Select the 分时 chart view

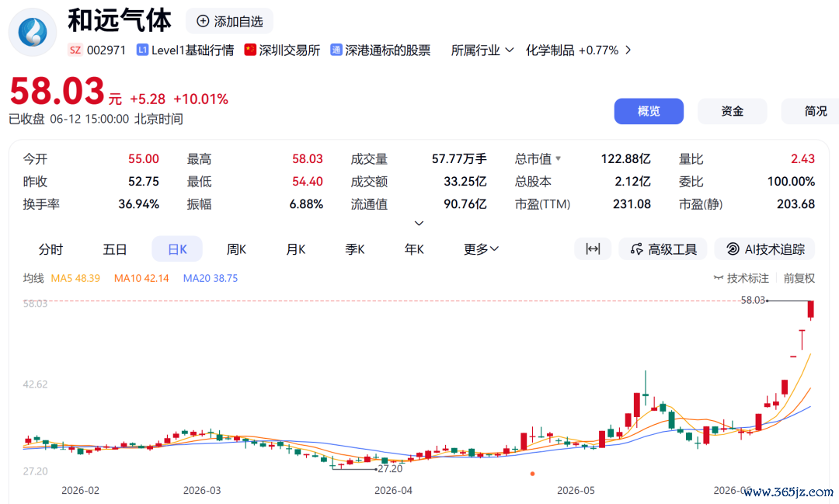click(x=50, y=249)
